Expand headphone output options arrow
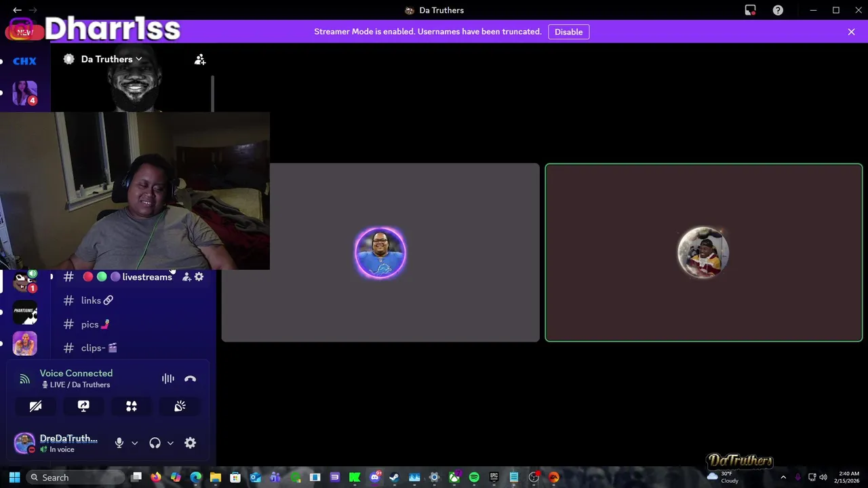The height and width of the screenshot is (488, 868). pos(170,443)
